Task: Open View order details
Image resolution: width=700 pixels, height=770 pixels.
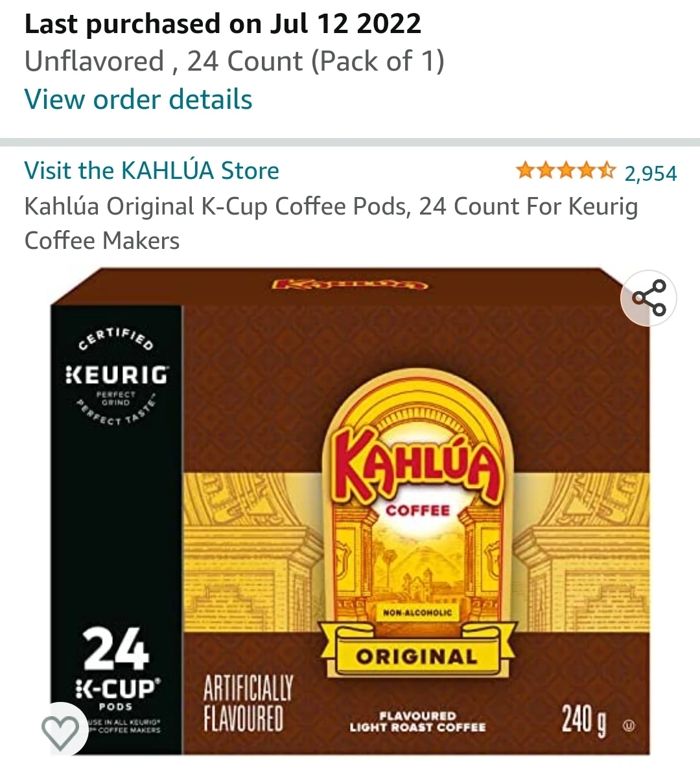Action: (139, 99)
